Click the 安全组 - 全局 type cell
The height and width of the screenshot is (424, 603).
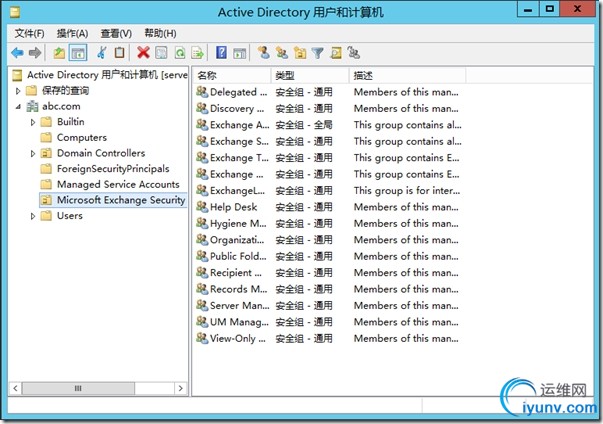304,125
